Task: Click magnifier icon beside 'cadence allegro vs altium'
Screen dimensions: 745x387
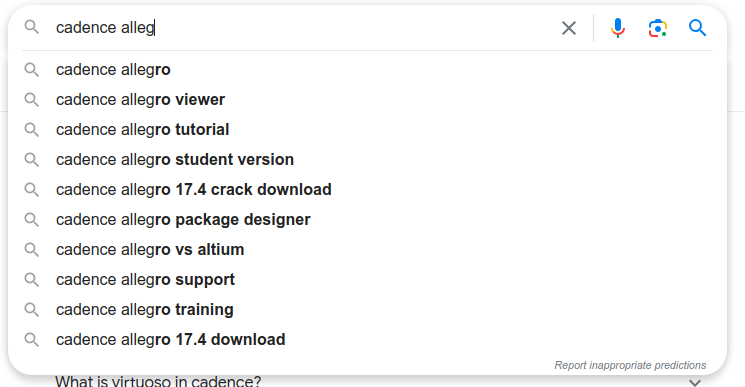Action: pyautogui.click(x=31, y=250)
